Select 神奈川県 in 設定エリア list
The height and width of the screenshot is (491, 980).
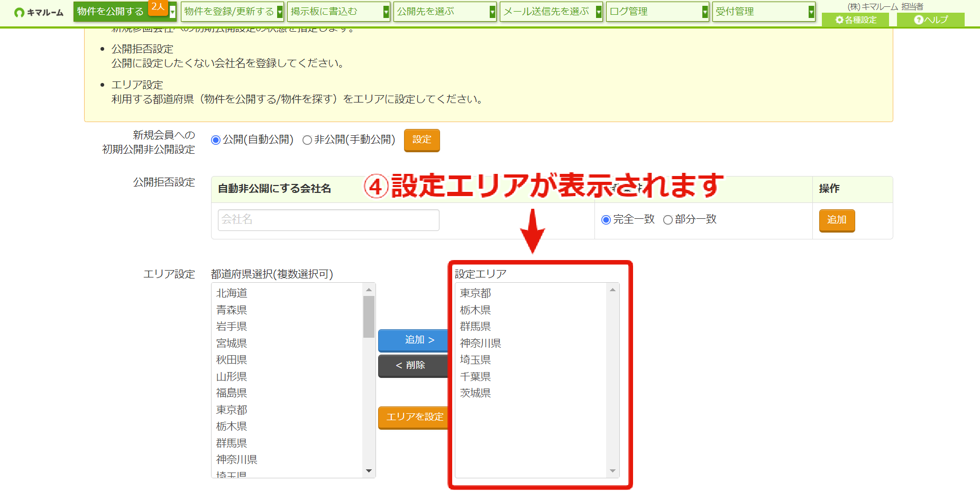(x=530, y=344)
